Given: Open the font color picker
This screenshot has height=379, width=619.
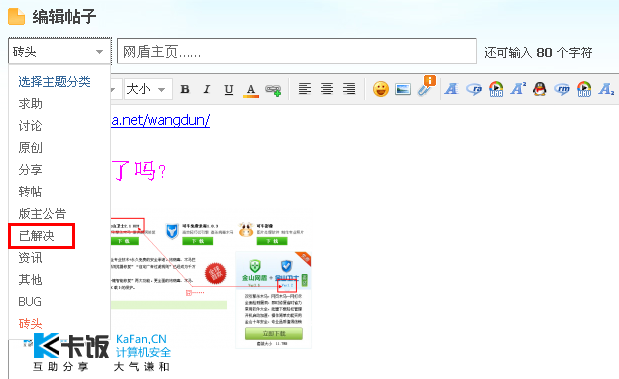Looking at the screenshot, I should pyautogui.click(x=251, y=90).
